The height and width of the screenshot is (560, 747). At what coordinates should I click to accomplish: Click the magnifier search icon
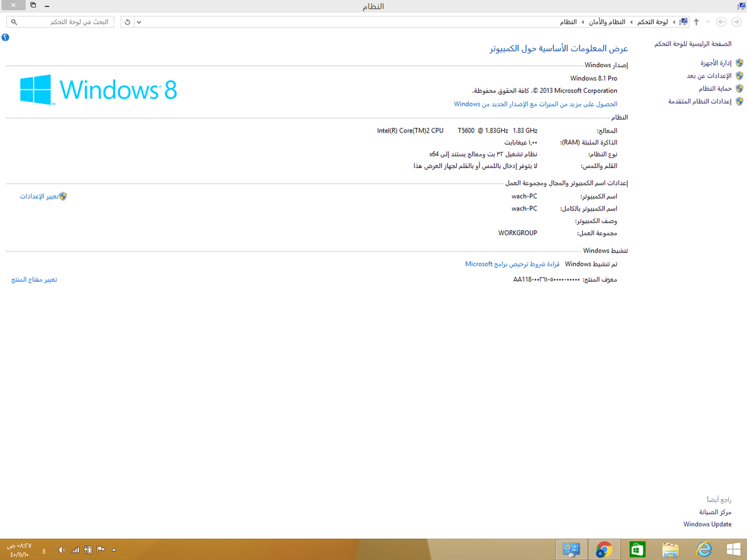(14, 22)
